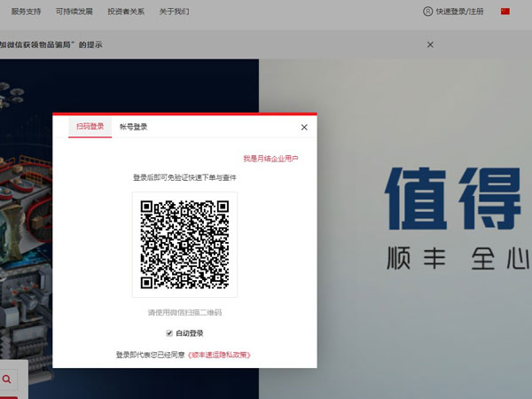The width and height of the screenshot is (532, 399).
Task: Toggle the 自动登录 checkbox
Action: (x=169, y=333)
